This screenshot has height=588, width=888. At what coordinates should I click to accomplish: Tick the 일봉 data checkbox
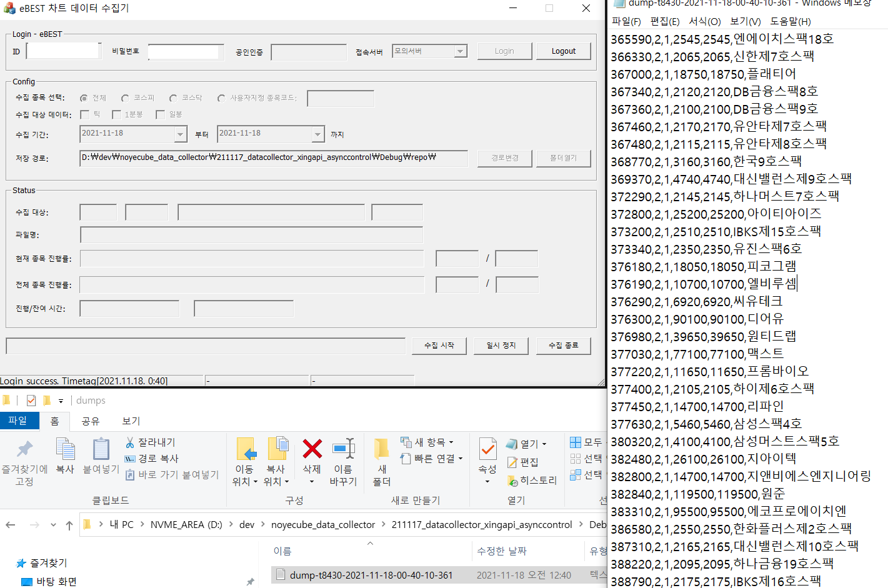coord(160,114)
